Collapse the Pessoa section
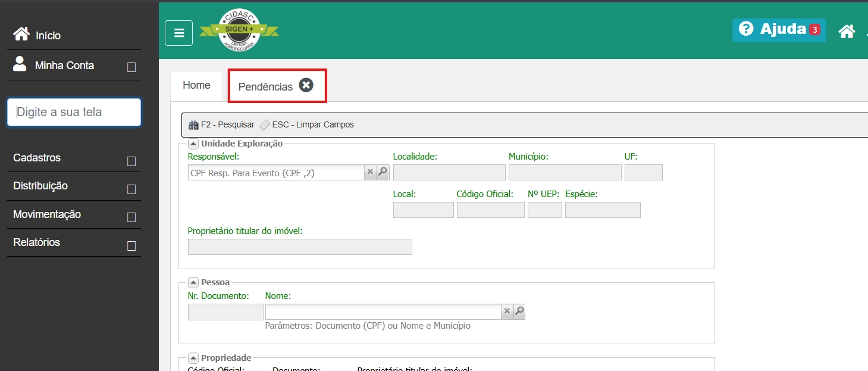 click(193, 282)
